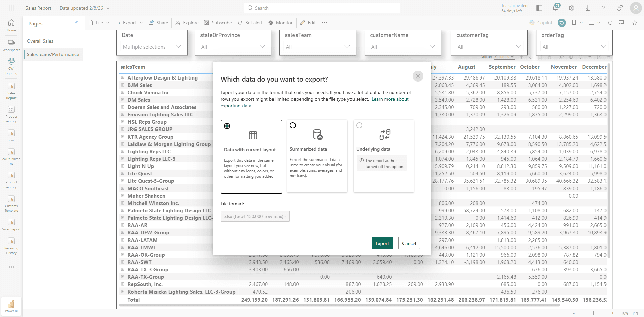
Task: Click the horizontal scrollbar under the table
Action: pos(339,305)
